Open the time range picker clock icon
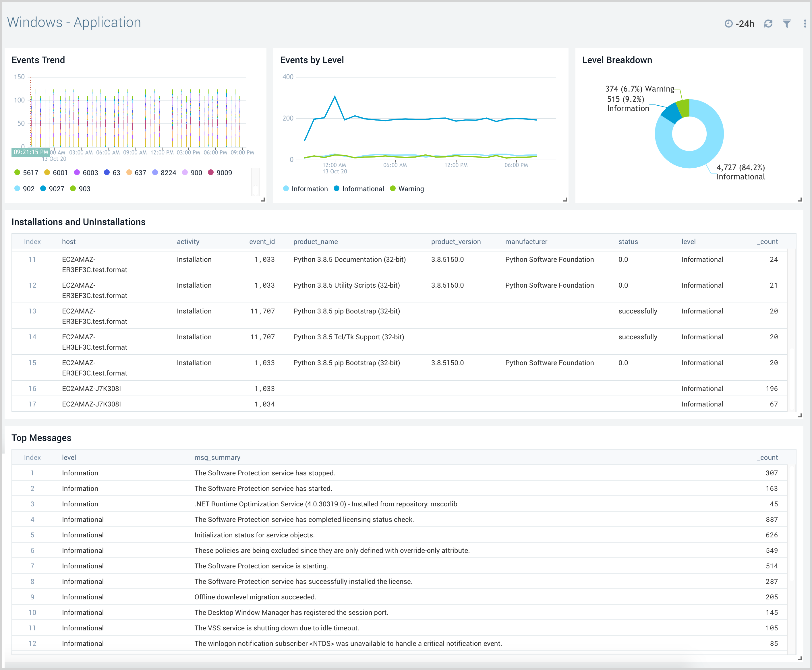 tap(729, 24)
